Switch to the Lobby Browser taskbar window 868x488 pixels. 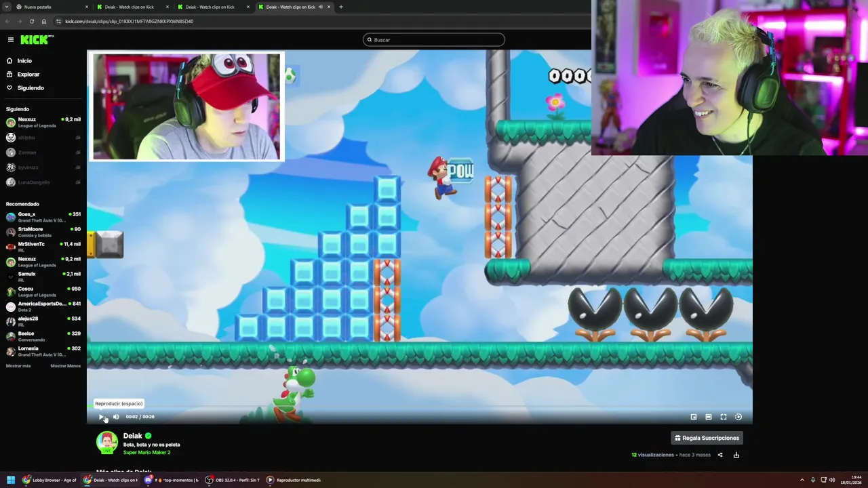click(50, 480)
